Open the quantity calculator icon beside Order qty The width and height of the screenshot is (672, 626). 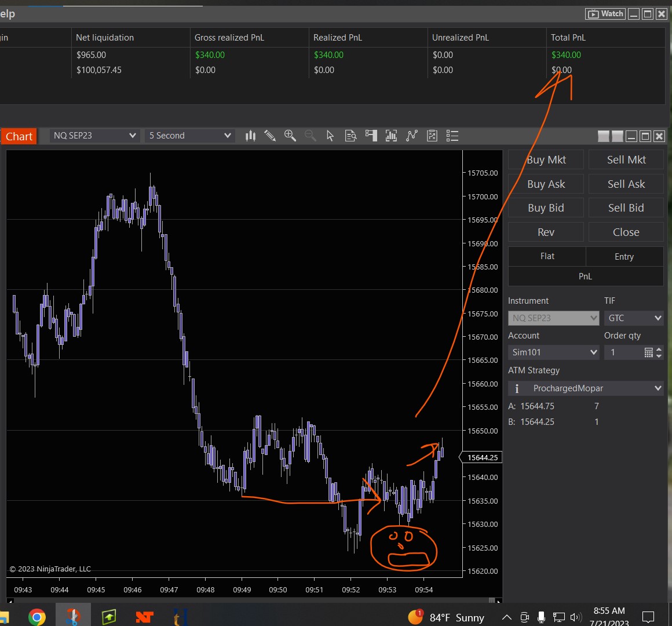pyautogui.click(x=648, y=352)
